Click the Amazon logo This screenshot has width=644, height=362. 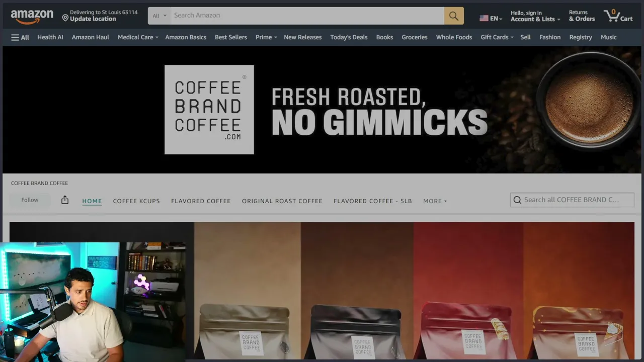(32, 17)
